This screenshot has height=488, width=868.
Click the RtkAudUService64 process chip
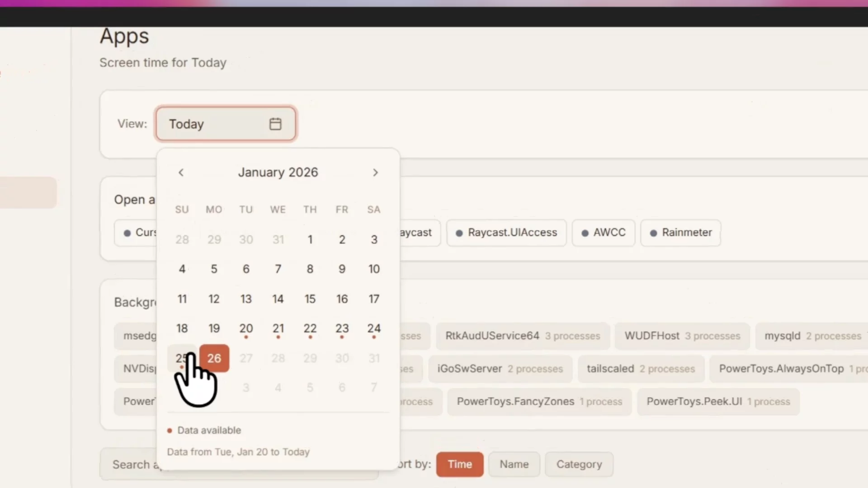[522, 336]
